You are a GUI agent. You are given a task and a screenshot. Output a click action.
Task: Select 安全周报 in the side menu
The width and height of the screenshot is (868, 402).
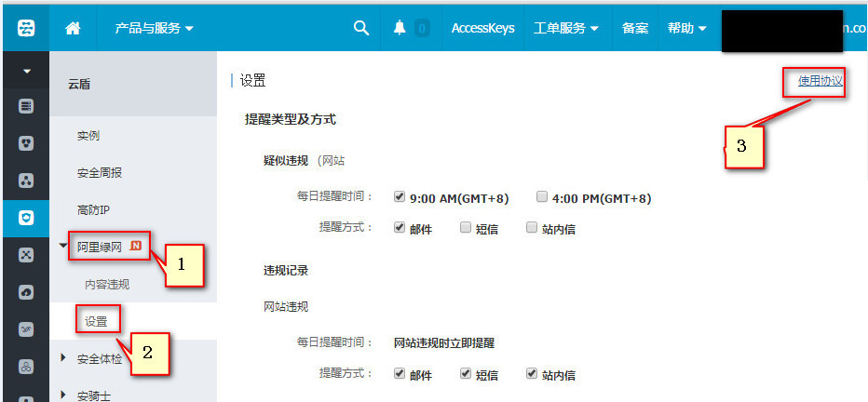click(99, 173)
